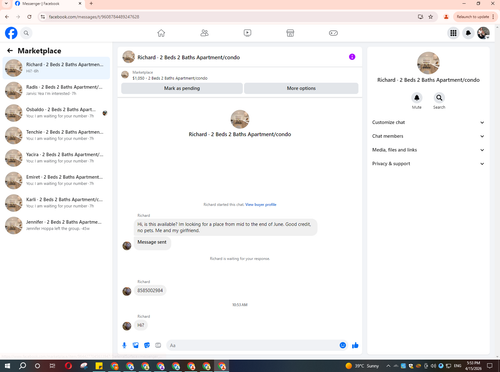
Task: Open the Facebook logo home link
Action: click(11, 33)
